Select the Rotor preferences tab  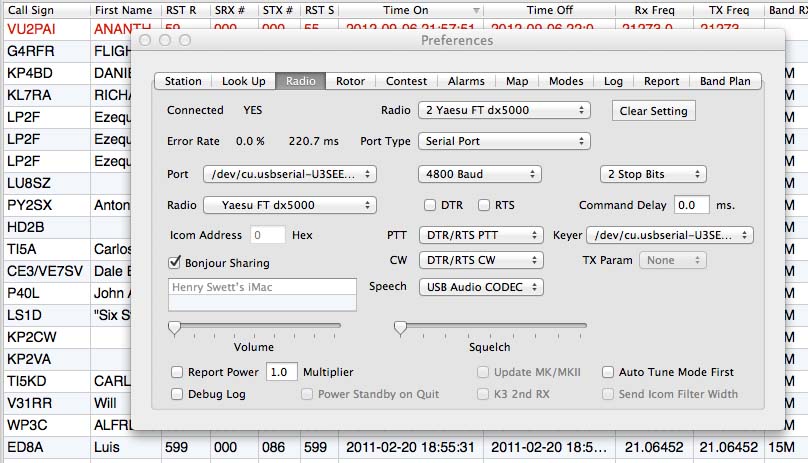pyautogui.click(x=350, y=81)
